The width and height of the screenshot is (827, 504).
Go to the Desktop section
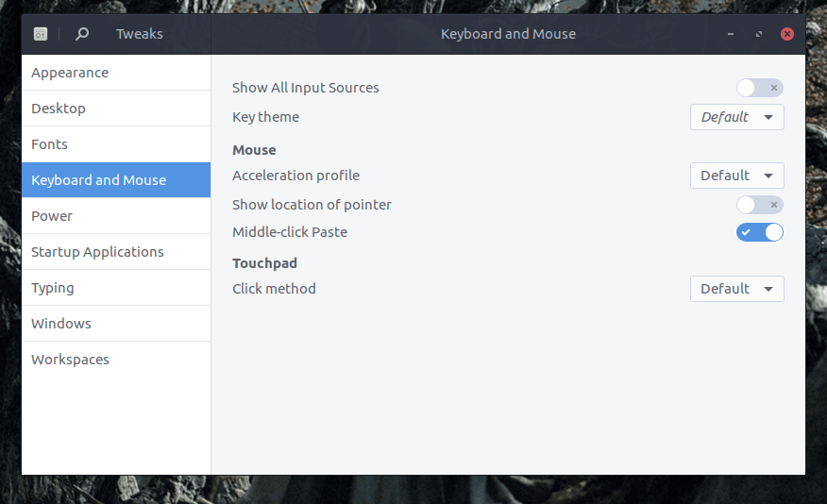pos(116,109)
